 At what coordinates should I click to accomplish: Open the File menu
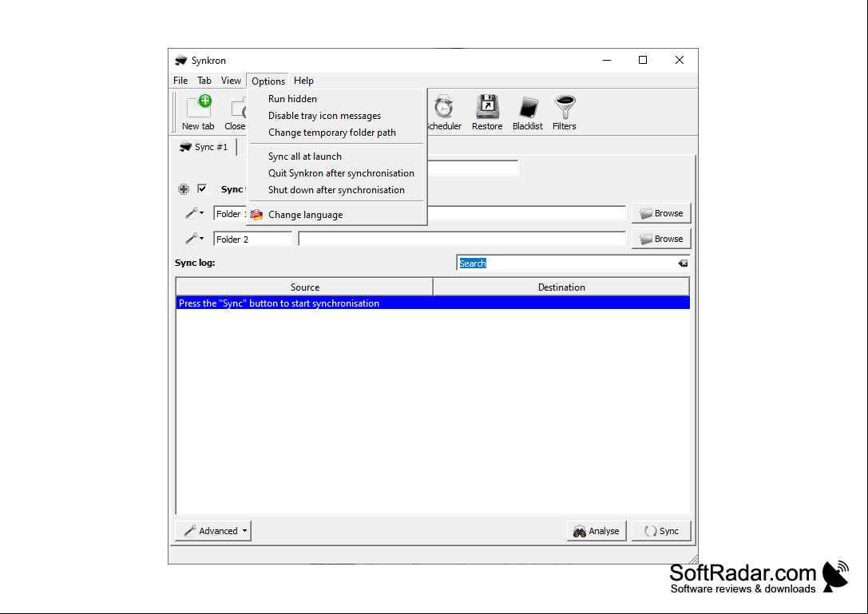180,81
